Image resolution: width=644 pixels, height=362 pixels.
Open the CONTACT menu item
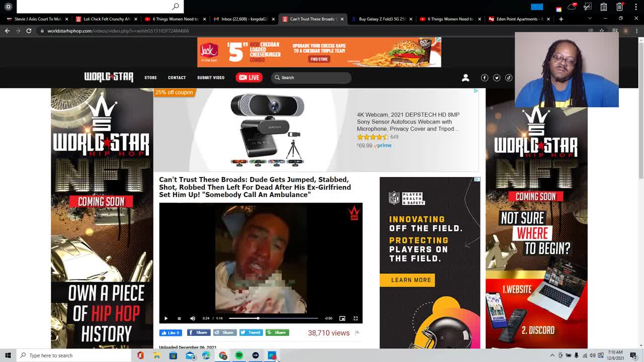point(177,77)
